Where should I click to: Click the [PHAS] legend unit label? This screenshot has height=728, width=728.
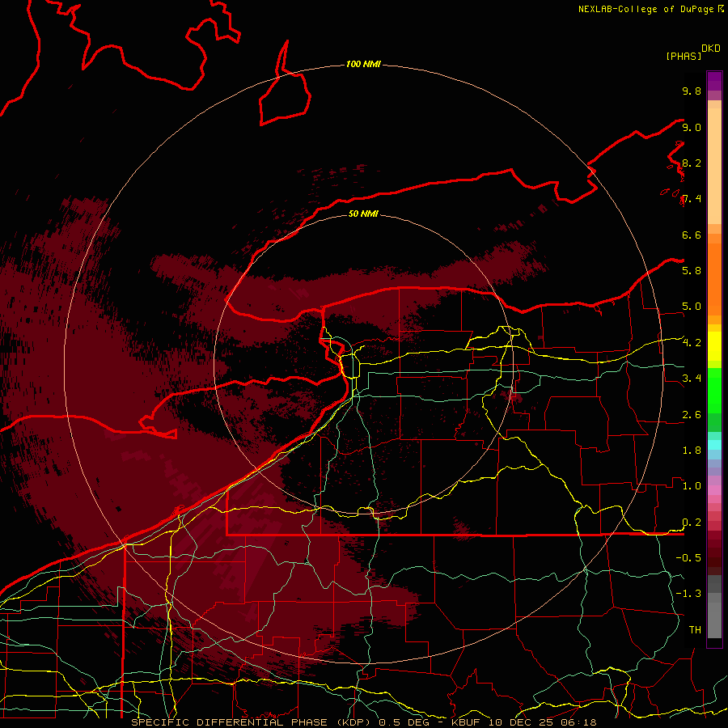tap(684, 56)
